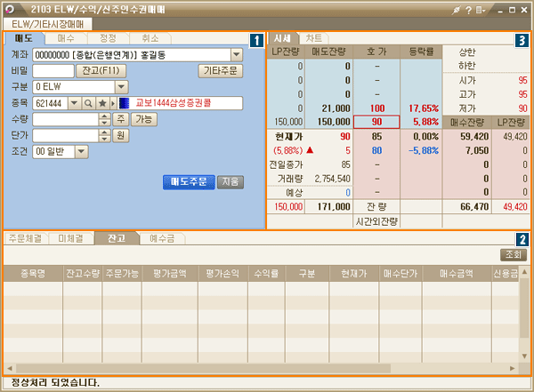Select the bid price 80 in the order book
This screenshot has width=534, height=392.
coord(376,150)
